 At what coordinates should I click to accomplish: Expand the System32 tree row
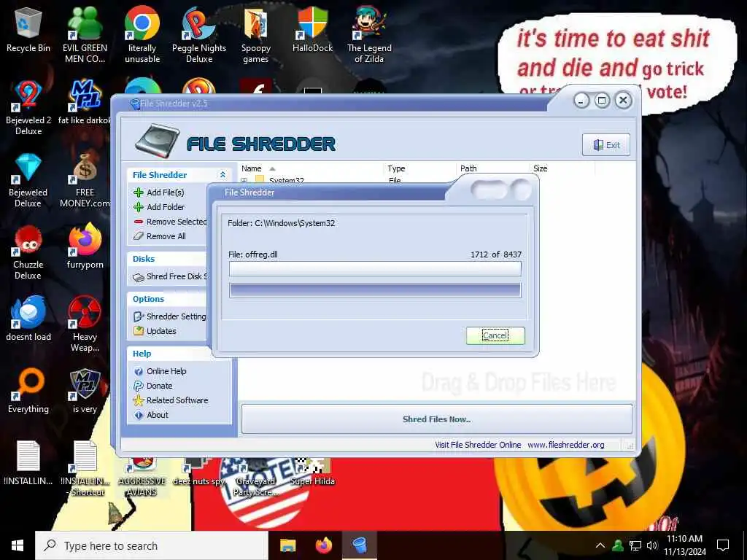pyautogui.click(x=244, y=181)
